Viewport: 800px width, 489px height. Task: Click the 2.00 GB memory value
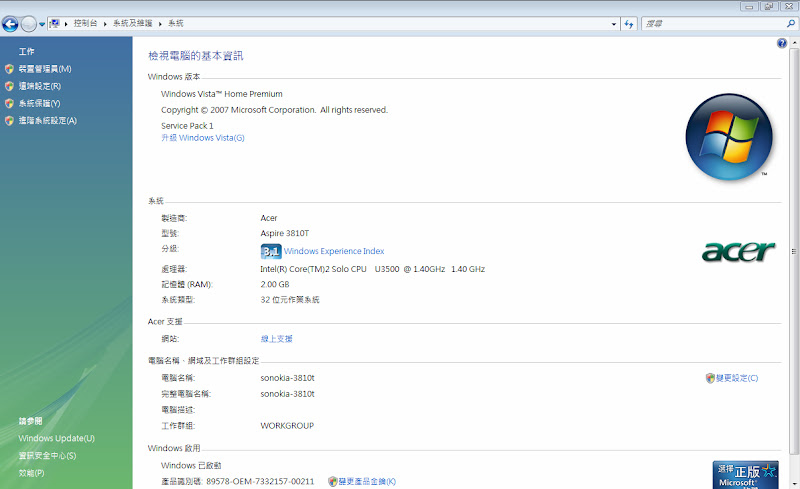[274, 284]
